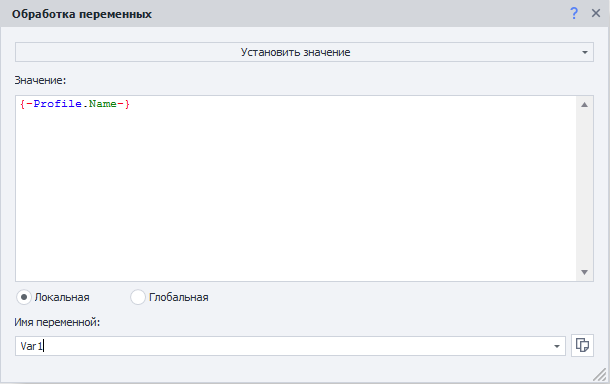
Task: Open the Установить значение action dropdown
Action: (304, 52)
